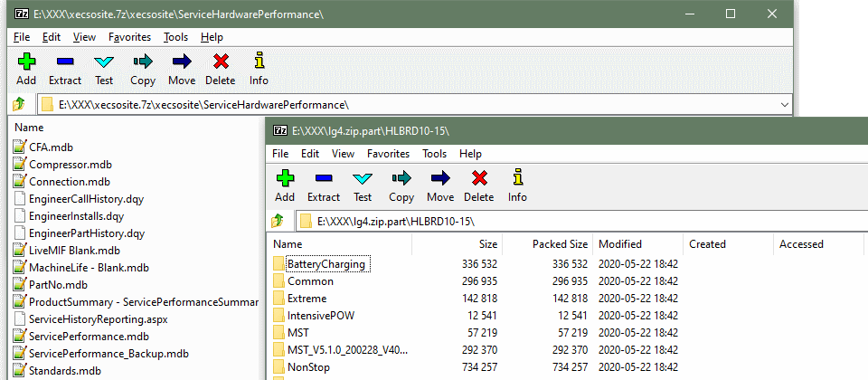This screenshot has width=868, height=380.
Task: Click Move icon in xecsosite.7z window
Action: (x=182, y=61)
